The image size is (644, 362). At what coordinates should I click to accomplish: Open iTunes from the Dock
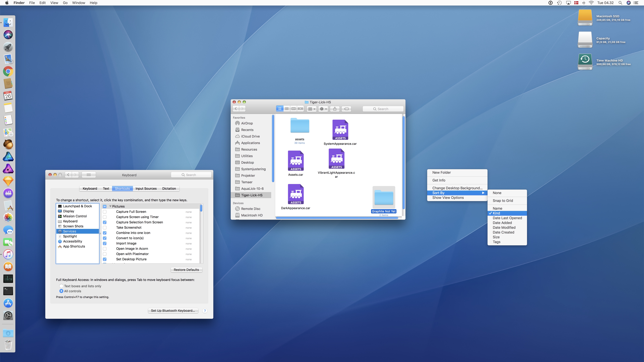point(8,254)
